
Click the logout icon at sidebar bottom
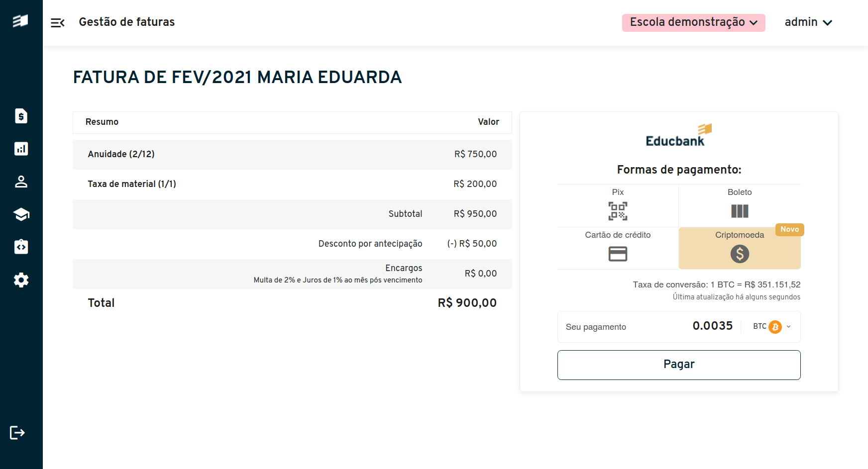[x=17, y=433]
